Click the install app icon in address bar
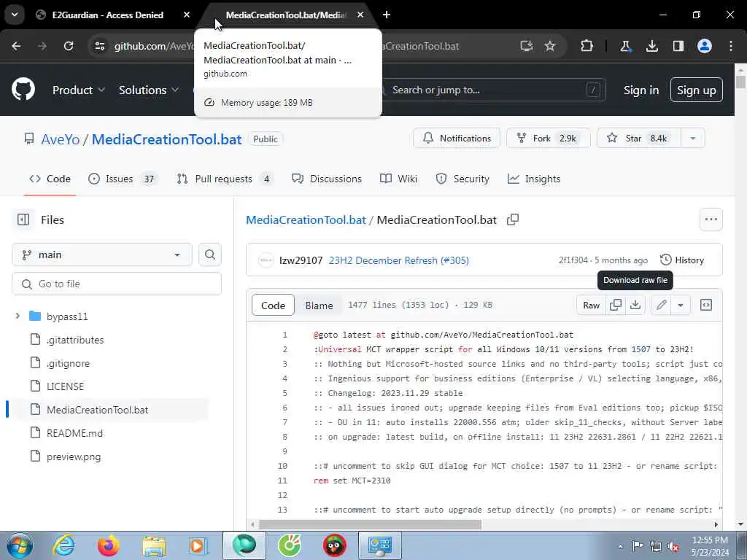The image size is (747, 560). click(x=527, y=46)
